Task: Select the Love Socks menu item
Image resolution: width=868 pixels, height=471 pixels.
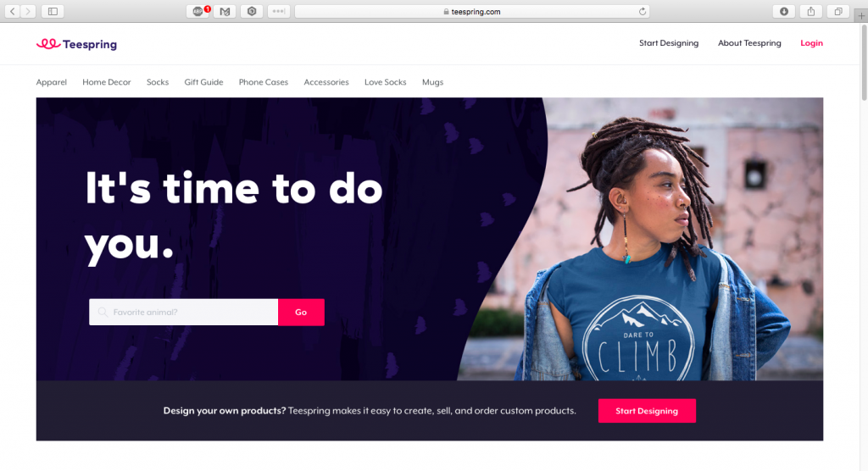Action: point(386,82)
